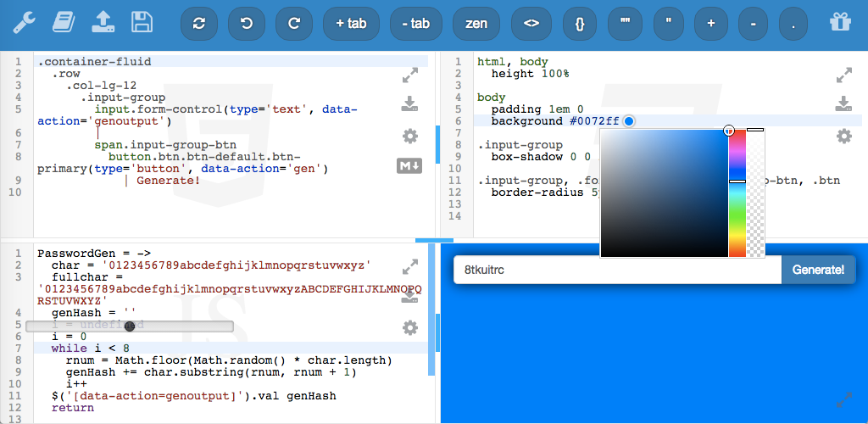Click 'genHash = ''' code line

pyautogui.click(x=93, y=313)
